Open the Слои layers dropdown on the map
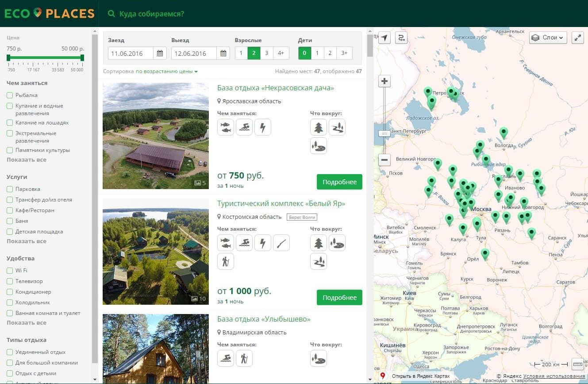This screenshot has width=588, height=384. 547,38
